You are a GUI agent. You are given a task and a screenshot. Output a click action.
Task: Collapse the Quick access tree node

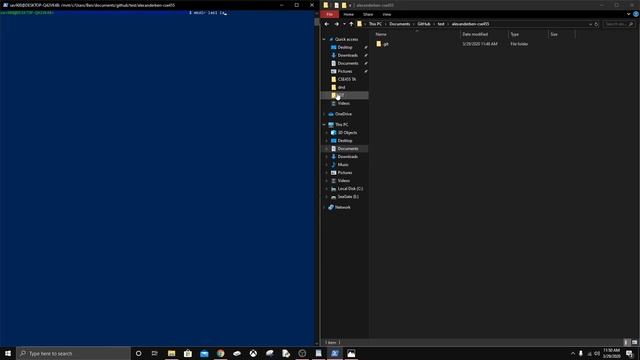tap(324, 40)
